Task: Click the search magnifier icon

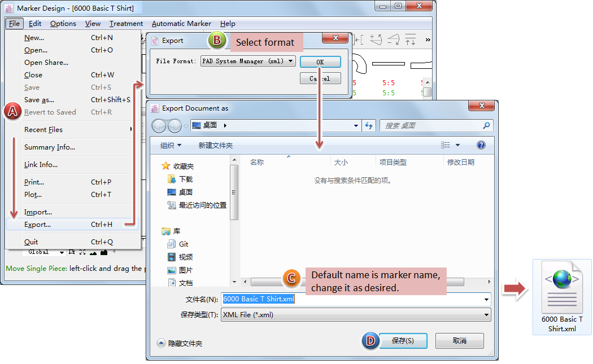Action: point(486,126)
